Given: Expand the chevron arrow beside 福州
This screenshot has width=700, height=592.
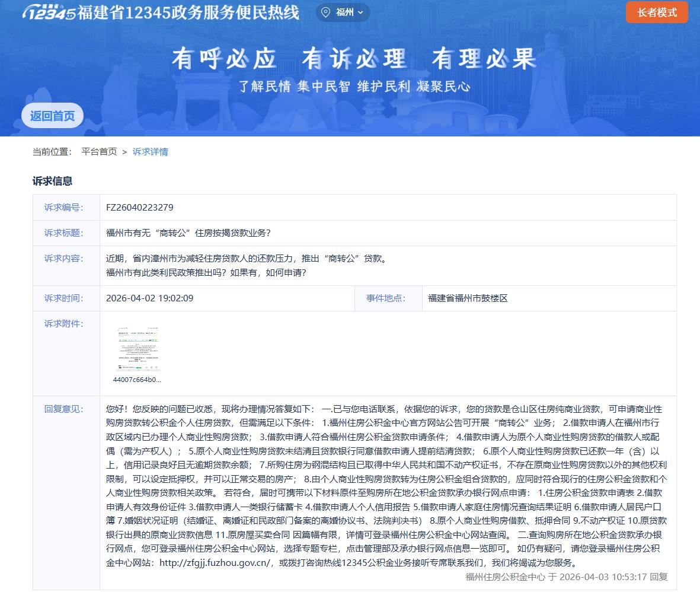Looking at the screenshot, I should click(x=361, y=12).
